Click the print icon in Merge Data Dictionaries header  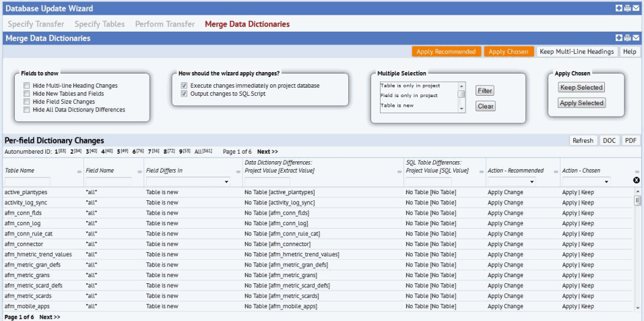627,38
